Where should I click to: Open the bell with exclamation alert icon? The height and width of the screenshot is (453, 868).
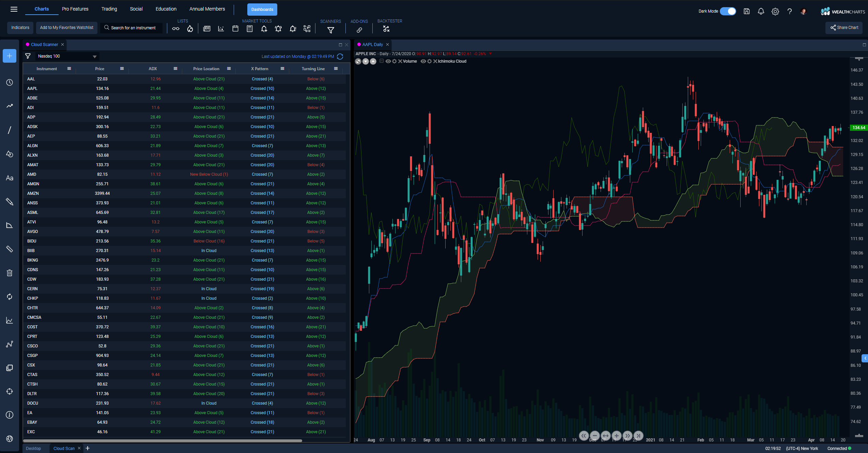[x=293, y=29]
